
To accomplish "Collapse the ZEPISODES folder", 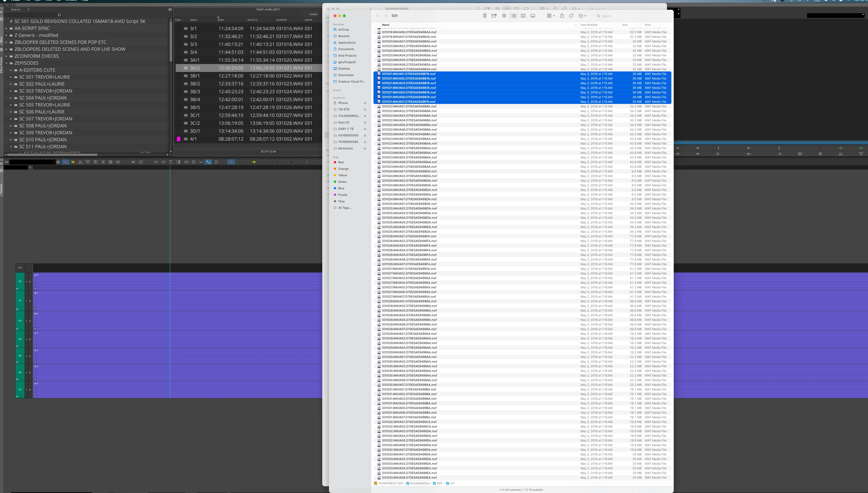I will click(x=6, y=63).
